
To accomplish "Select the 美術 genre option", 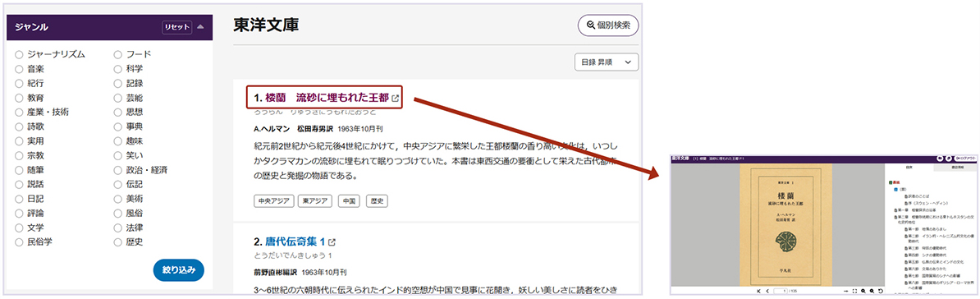I will (117, 198).
